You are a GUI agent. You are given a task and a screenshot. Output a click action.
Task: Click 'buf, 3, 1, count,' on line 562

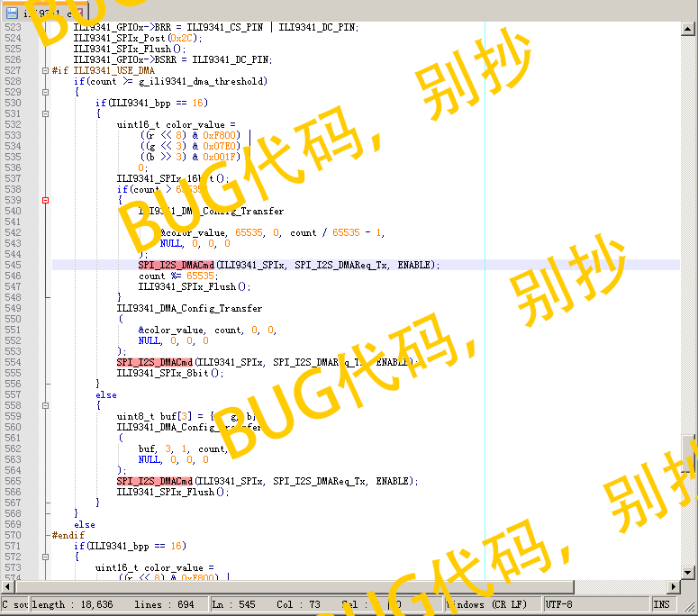183,448
